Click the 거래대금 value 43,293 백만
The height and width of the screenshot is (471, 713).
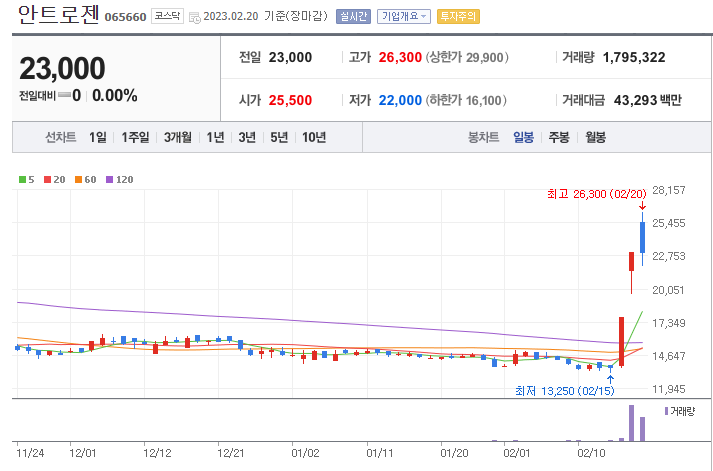pyautogui.click(x=648, y=100)
